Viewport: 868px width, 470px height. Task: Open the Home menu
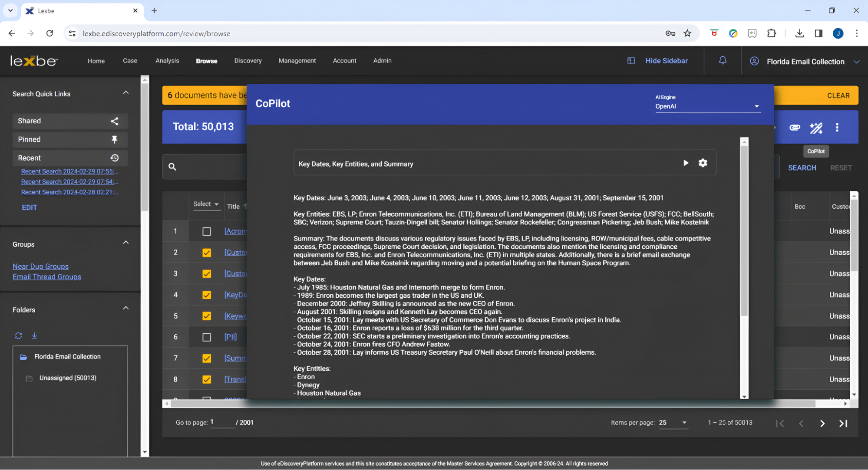tap(96, 61)
